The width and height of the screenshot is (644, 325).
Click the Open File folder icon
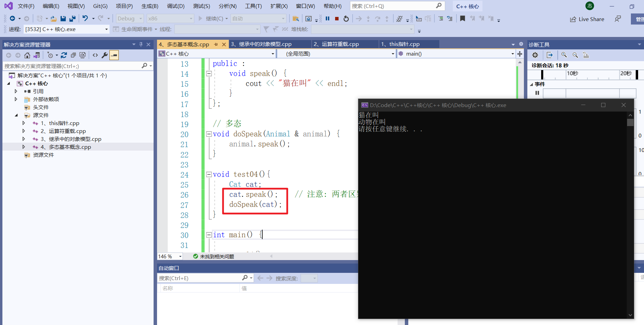53,19
